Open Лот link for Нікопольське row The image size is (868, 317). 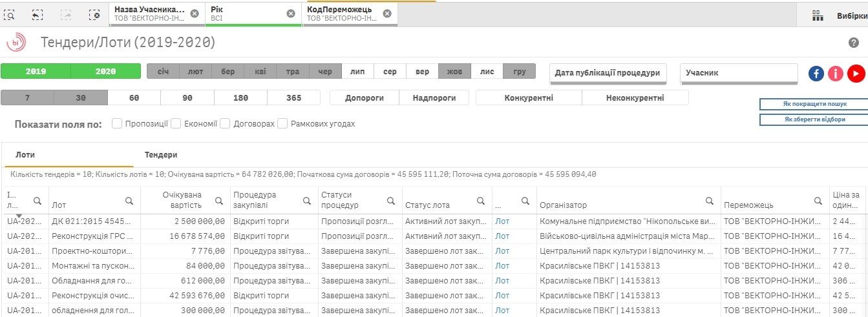click(502, 221)
